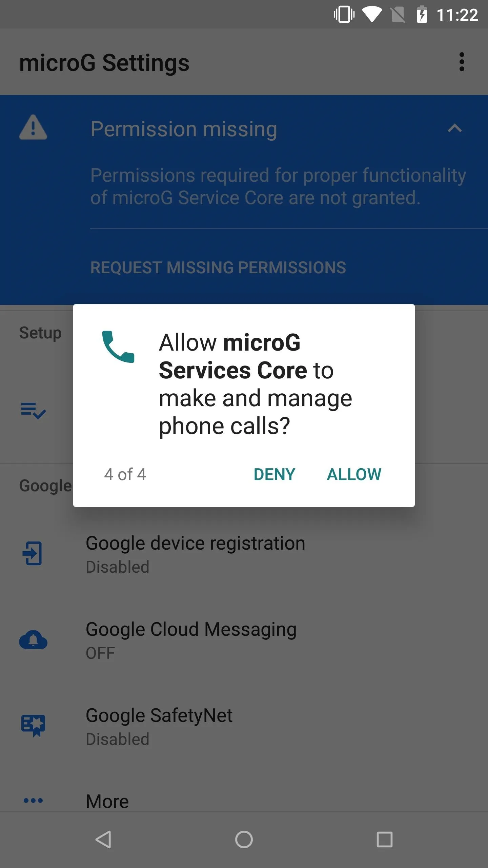Screen dimensions: 488x868
Task: Tap the phone icon in dialog
Action: click(118, 347)
